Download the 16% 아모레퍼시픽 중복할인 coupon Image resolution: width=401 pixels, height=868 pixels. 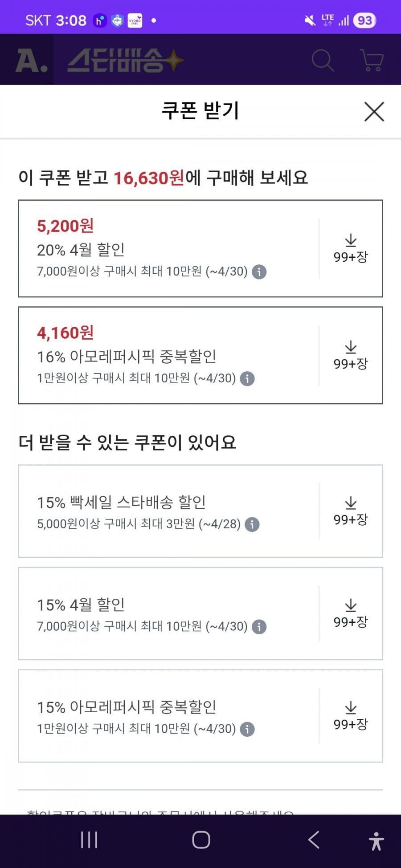coord(351,355)
